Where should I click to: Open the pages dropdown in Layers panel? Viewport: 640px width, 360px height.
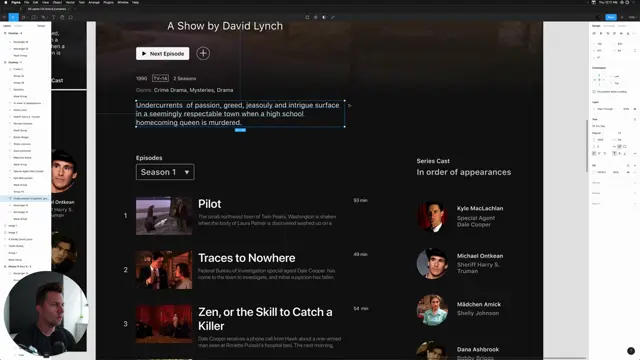click(41, 26)
